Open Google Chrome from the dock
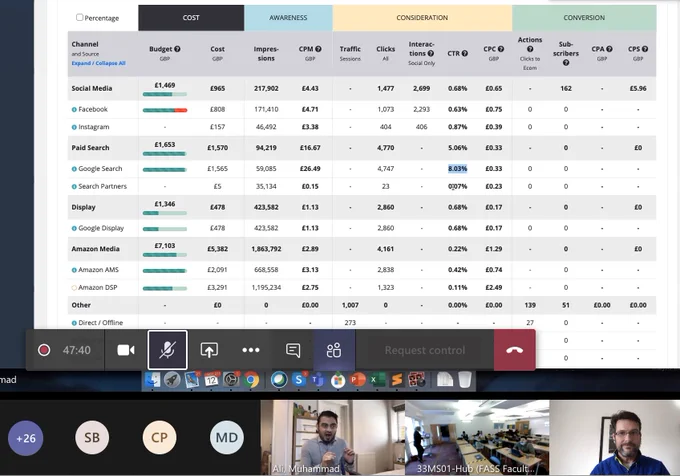 (x=251, y=380)
